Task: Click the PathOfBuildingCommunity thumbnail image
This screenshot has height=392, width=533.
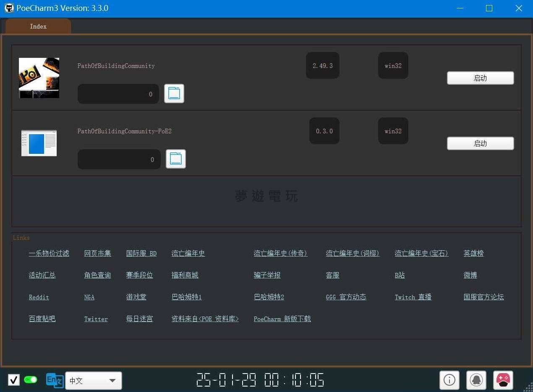Action: point(39,78)
